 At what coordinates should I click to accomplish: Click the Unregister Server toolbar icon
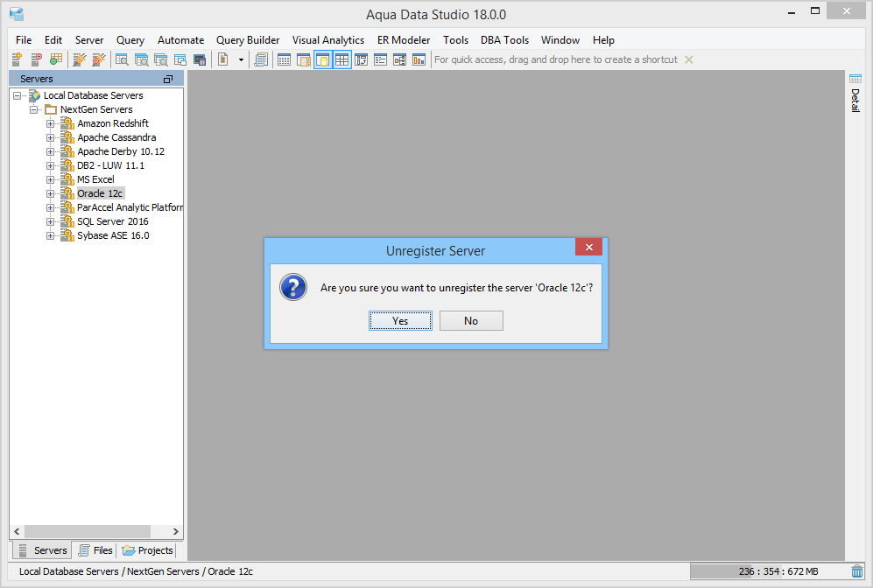coord(36,59)
